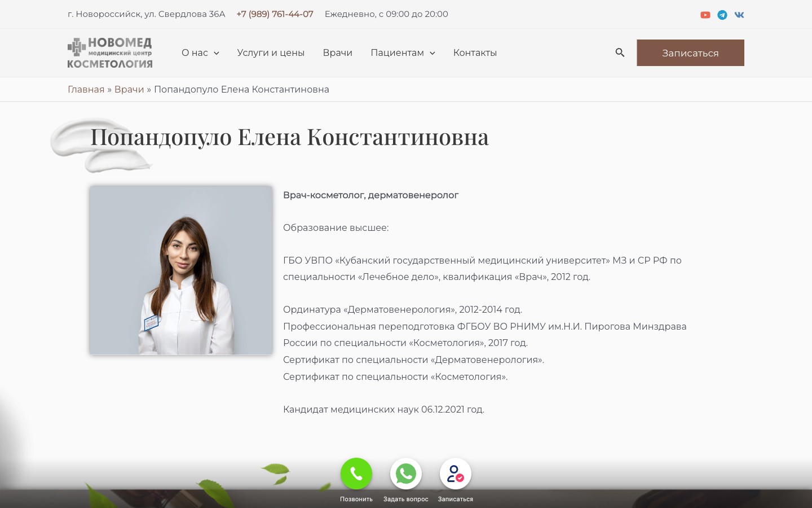Open the VK social icon
This screenshot has height=508, width=812.
739,15
